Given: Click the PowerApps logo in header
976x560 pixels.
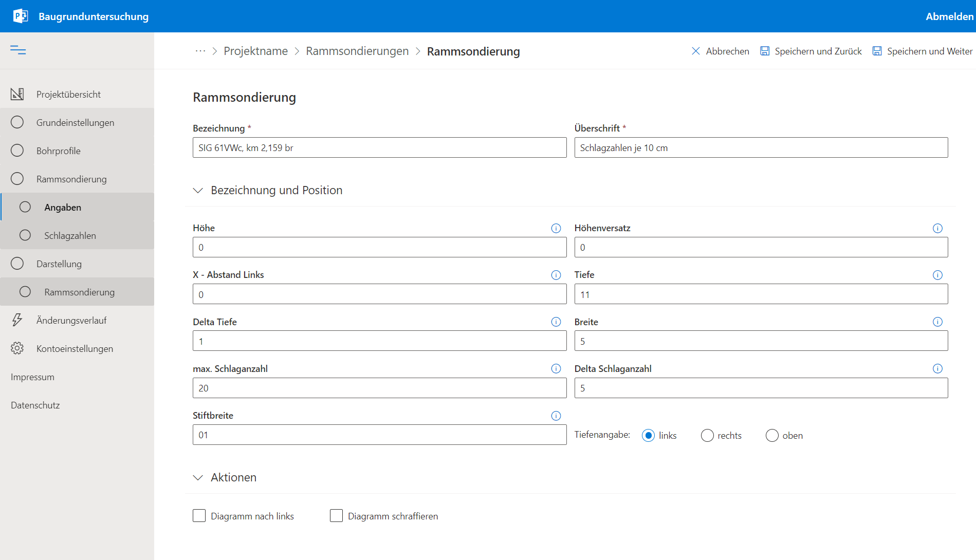Looking at the screenshot, I should (x=20, y=16).
